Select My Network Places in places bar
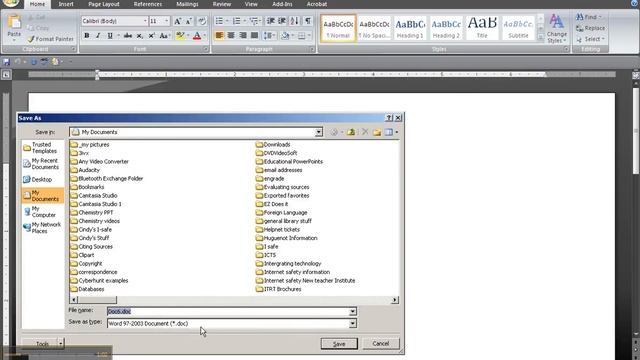This screenshot has height=360, width=640. 42,228
